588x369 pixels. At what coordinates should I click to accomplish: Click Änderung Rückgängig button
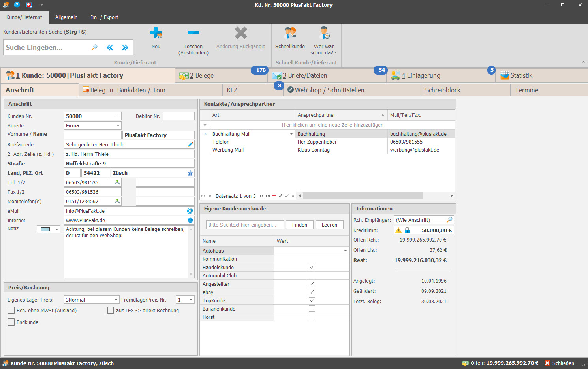(241, 39)
